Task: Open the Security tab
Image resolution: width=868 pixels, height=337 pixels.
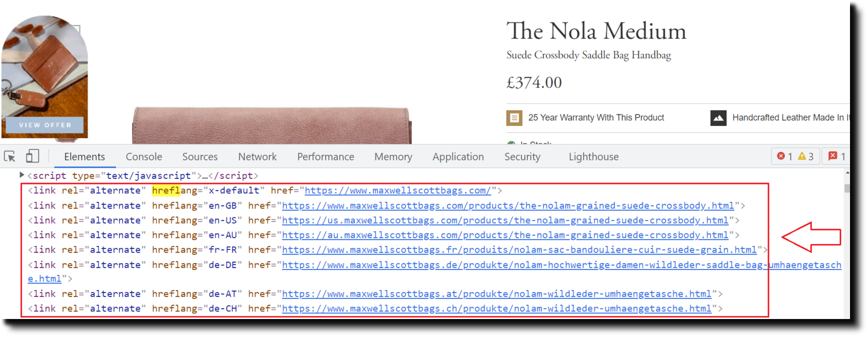Action: tap(522, 156)
